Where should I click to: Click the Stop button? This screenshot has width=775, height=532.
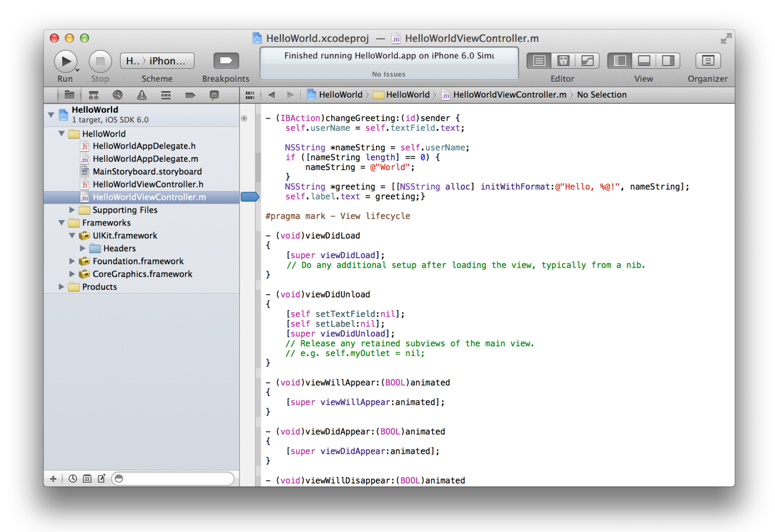point(100,61)
